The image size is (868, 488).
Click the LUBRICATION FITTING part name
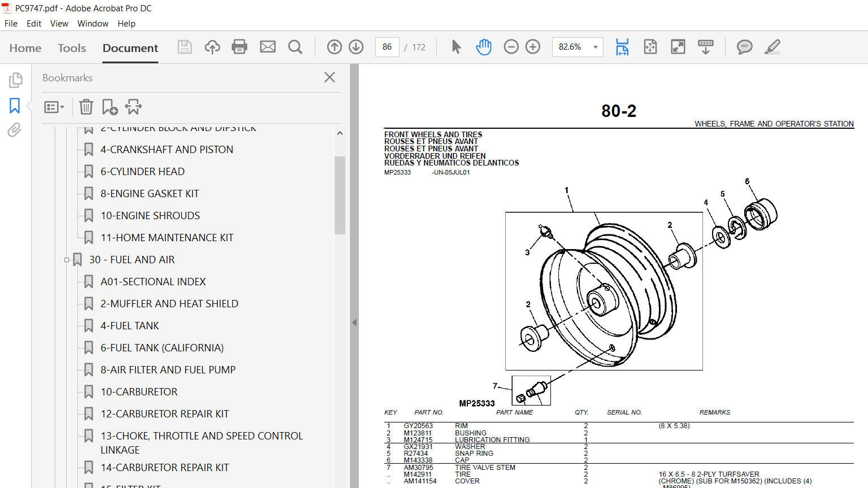point(492,440)
